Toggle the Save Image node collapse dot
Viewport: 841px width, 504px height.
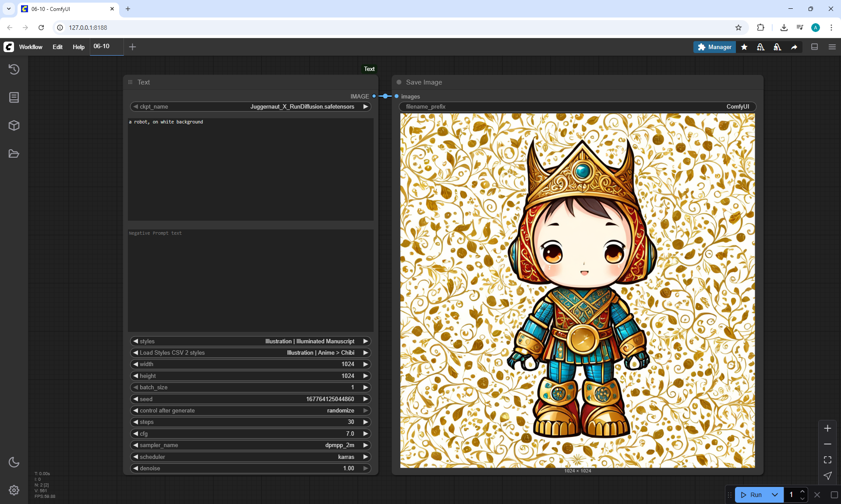[x=399, y=82]
